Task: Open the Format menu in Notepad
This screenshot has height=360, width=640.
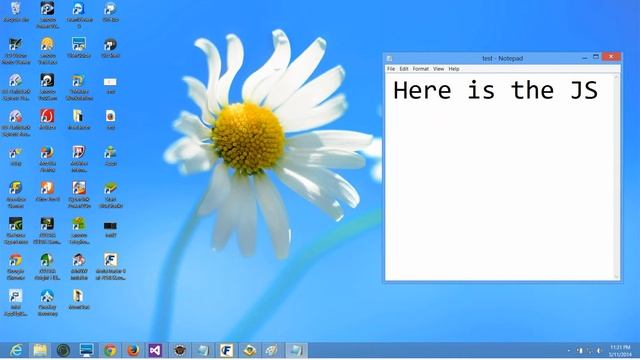Action: pos(420,69)
